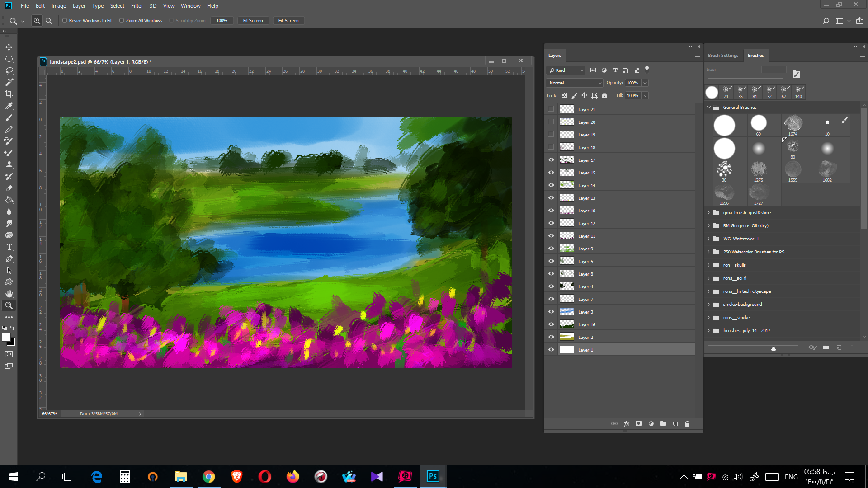868x488 pixels.
Task: Open the Share icon at top right
Action: coord(859,21)
